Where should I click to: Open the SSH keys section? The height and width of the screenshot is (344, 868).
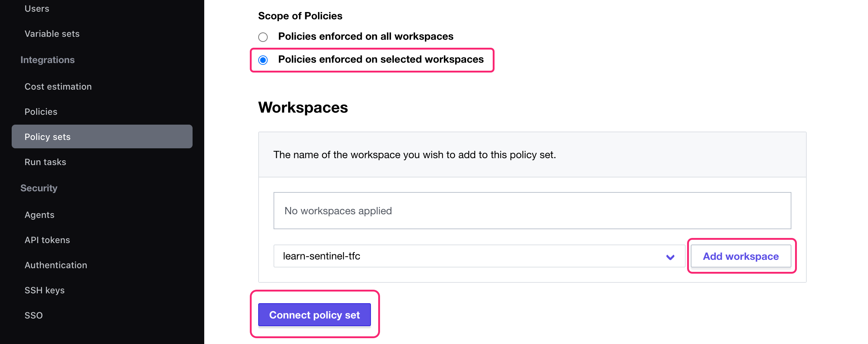click(44, 290)
